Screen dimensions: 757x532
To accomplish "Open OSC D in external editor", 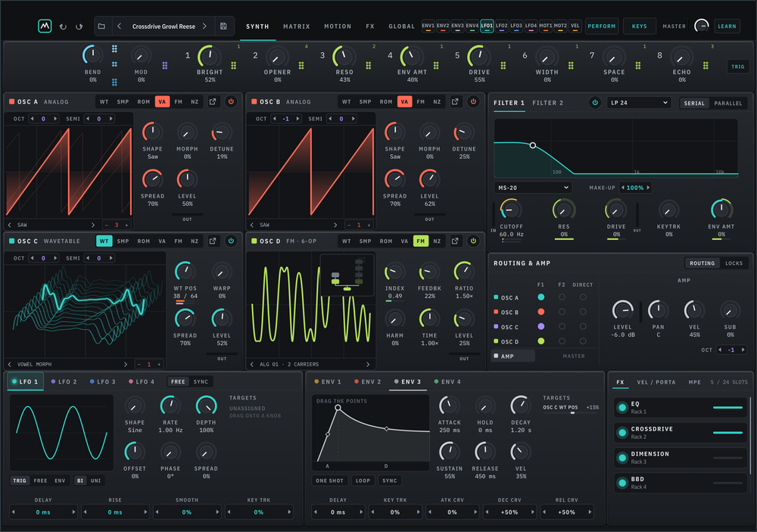I will [x=455, y=241].
